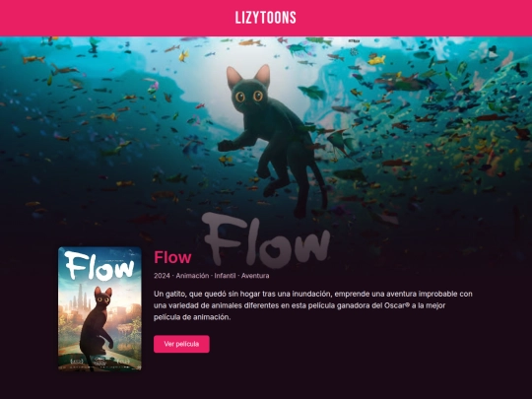The image size is (532, 399).
Task: Click the movie synopsis paragraph
Action: [313, 305]
